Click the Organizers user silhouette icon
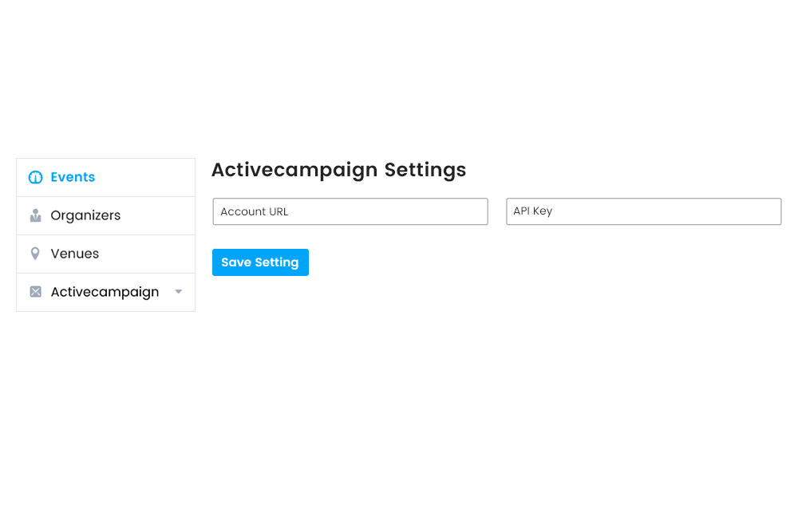Screen dimensions: 798x532 tap(35, 215)
